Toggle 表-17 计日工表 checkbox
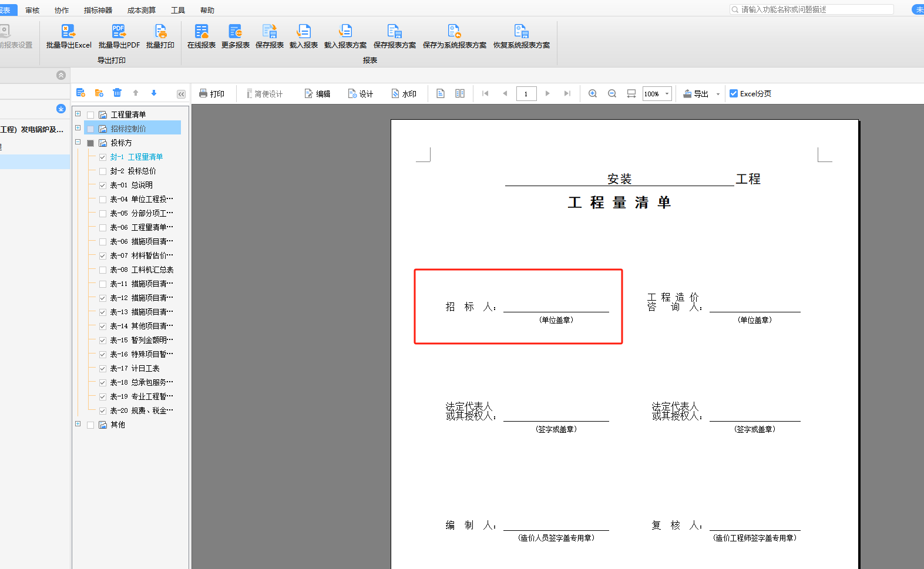Image resolution: width=924 pixels, height=569 pixels. click(x=103, y=369)
